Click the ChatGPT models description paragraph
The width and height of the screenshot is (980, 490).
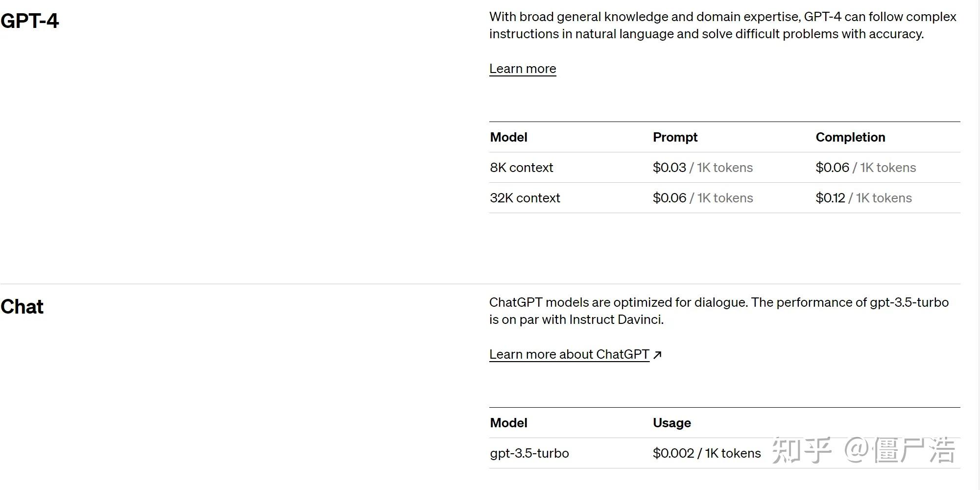coord(718,311)
